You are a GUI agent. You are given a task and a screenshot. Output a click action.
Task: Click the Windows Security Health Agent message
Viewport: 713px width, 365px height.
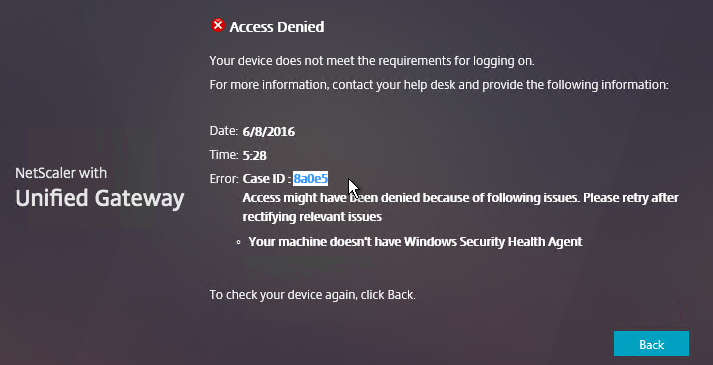click(415, 241)
